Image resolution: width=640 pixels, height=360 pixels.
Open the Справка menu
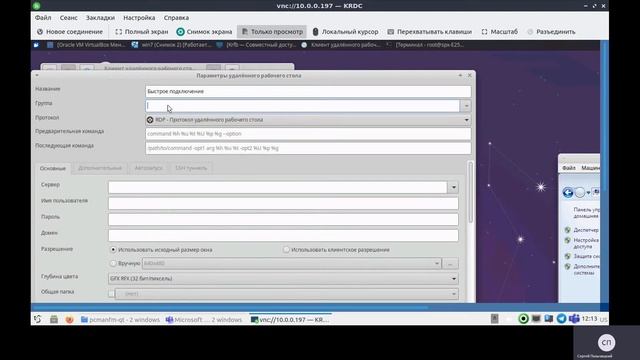[x=176, y=18]
